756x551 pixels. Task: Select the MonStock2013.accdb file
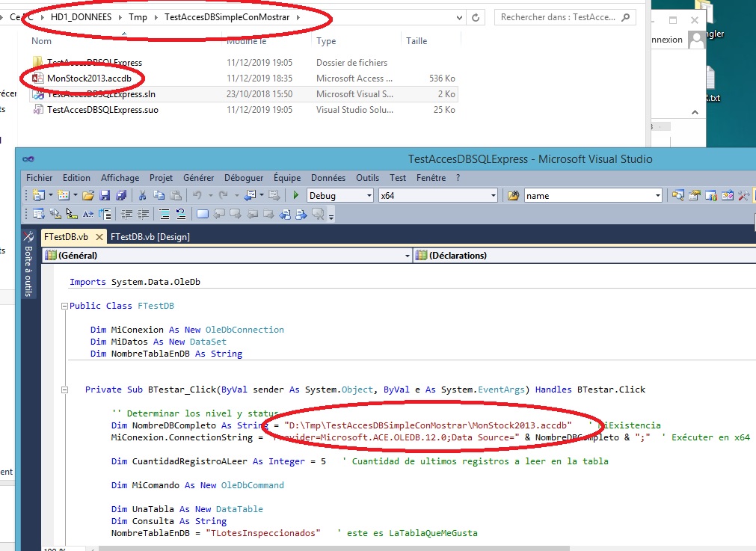coord(89,78)
